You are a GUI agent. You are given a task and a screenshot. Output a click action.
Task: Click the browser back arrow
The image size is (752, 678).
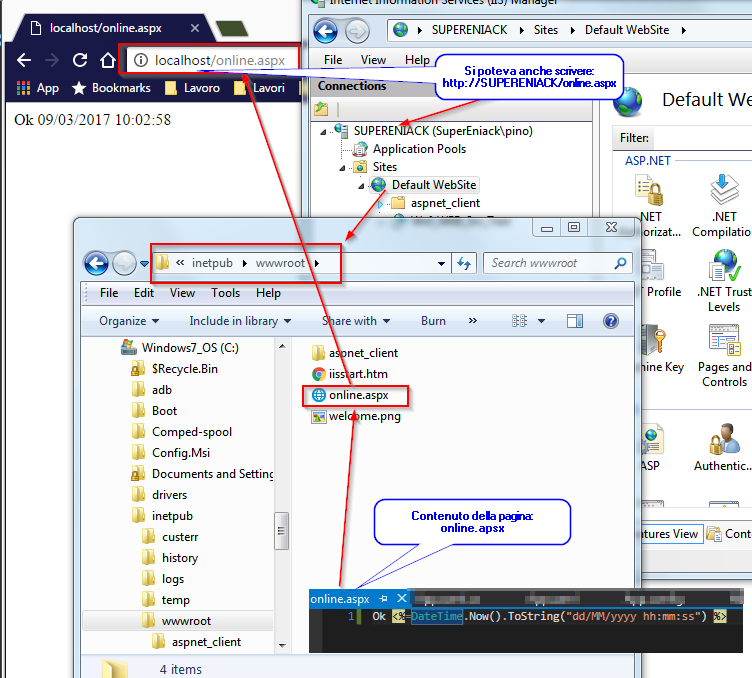(24, 60)
